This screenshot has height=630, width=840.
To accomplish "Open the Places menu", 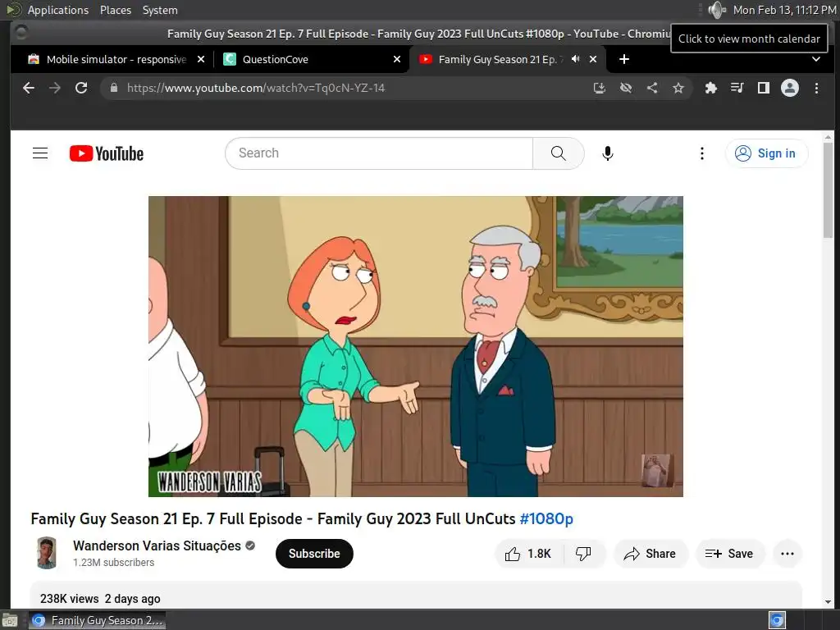I will point(116,10).
